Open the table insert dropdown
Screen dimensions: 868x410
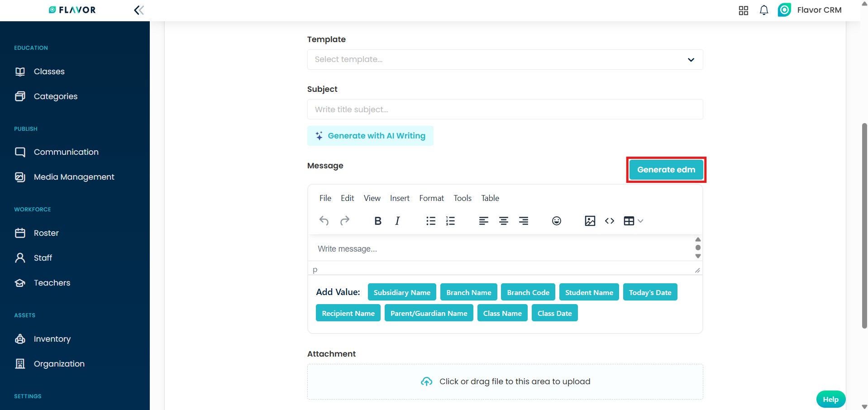point(633,221)
